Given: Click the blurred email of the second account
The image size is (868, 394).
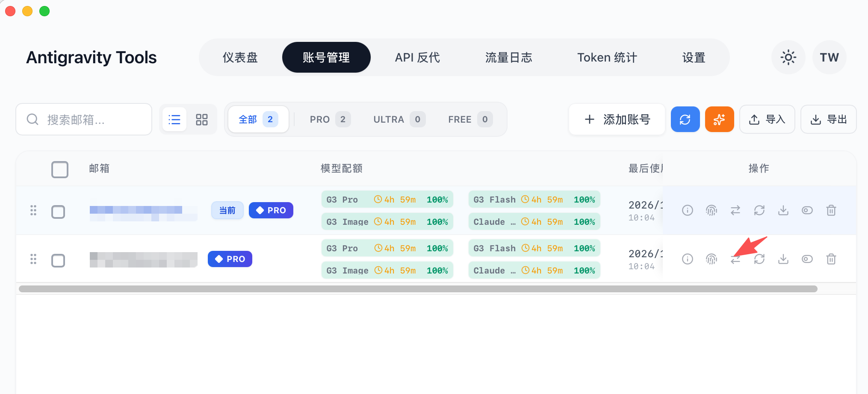Looking at the screenshot, I should (144, 260).
